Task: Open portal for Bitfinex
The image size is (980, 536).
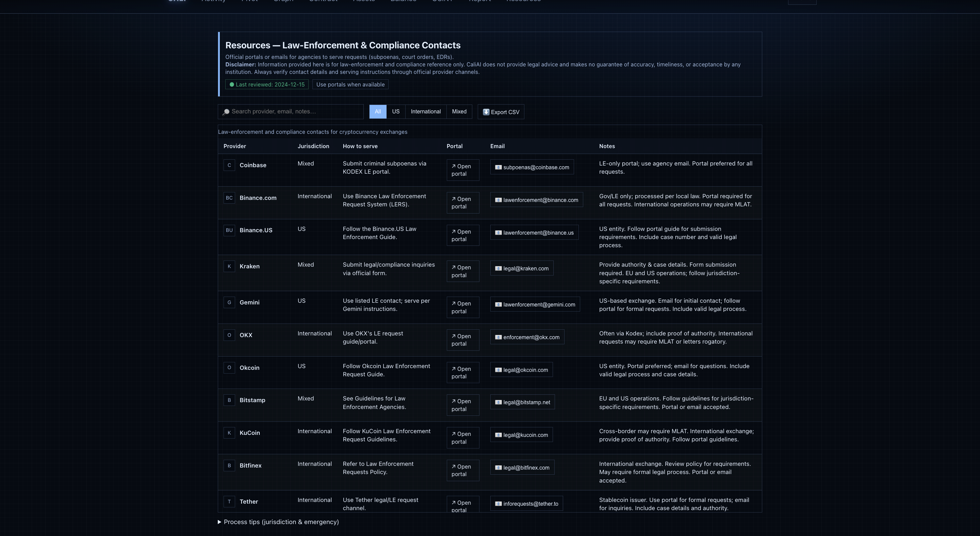Action: [x=462, y=471]
